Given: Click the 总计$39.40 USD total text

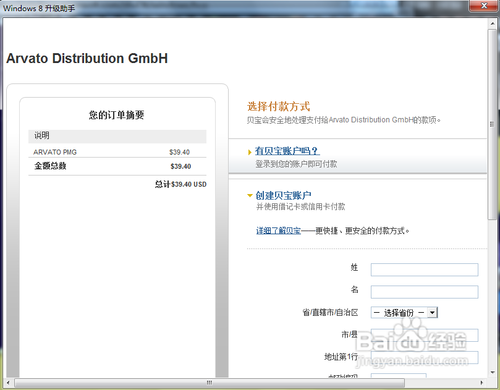Looking at the screenshot, I should pyautogui.click(x=181, y=184).
